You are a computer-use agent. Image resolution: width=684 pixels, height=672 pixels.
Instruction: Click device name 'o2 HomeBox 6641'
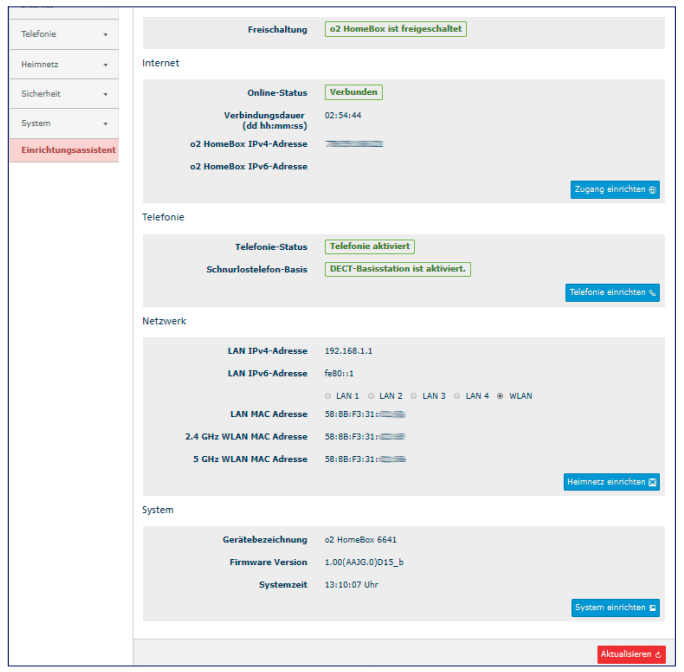coord(361,540)
